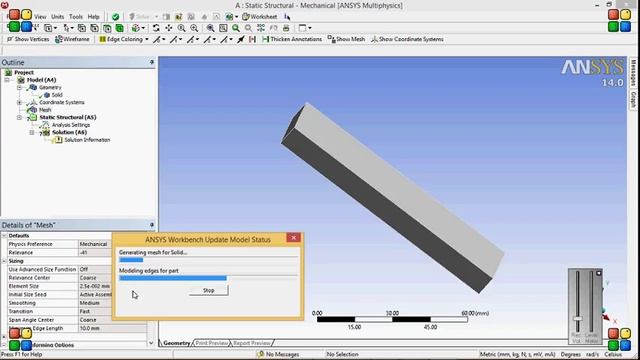Select Analysis Settings tree item
The height and width of the screenshot is (360, 640).
pyautogui.click(x=71, y=125)
